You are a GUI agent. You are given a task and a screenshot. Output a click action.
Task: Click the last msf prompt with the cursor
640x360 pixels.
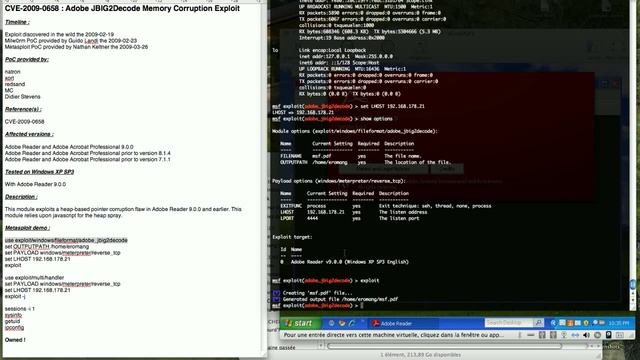coord(318,305)
